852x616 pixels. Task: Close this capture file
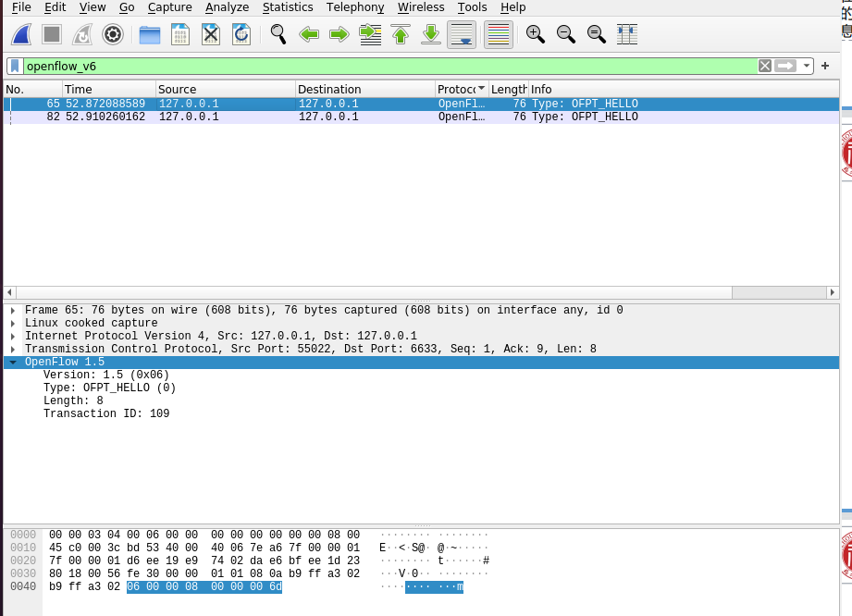point(210,35)
